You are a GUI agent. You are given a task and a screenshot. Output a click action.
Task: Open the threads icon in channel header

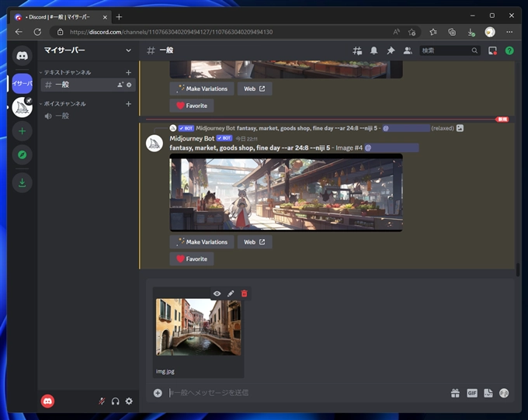coord(357,51)
